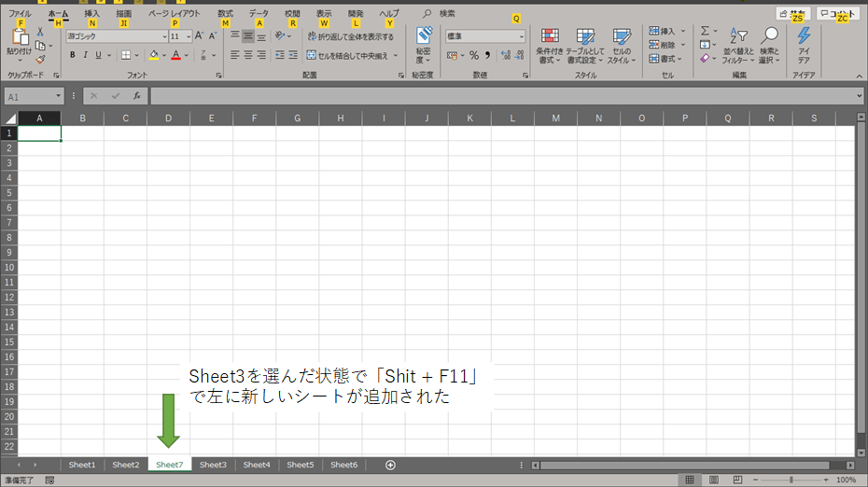Increase decimal places icon
Screen dimensions: 868x487
[x=506, y=55]
